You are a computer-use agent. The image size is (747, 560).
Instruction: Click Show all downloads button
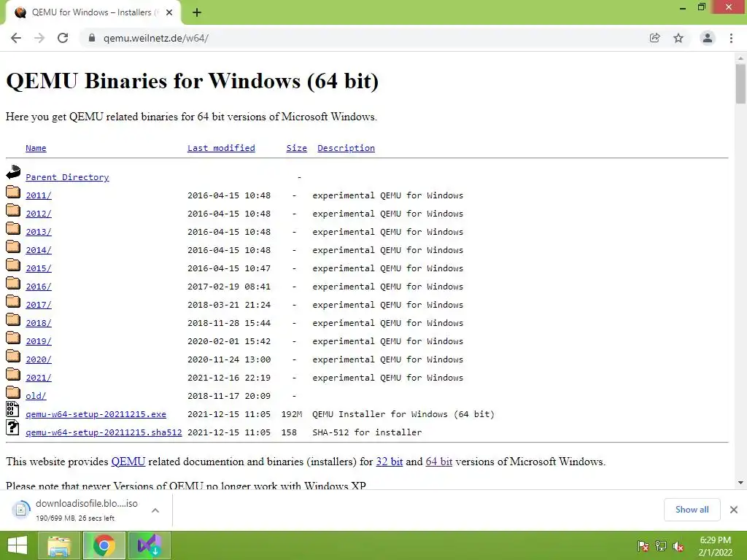692,510
